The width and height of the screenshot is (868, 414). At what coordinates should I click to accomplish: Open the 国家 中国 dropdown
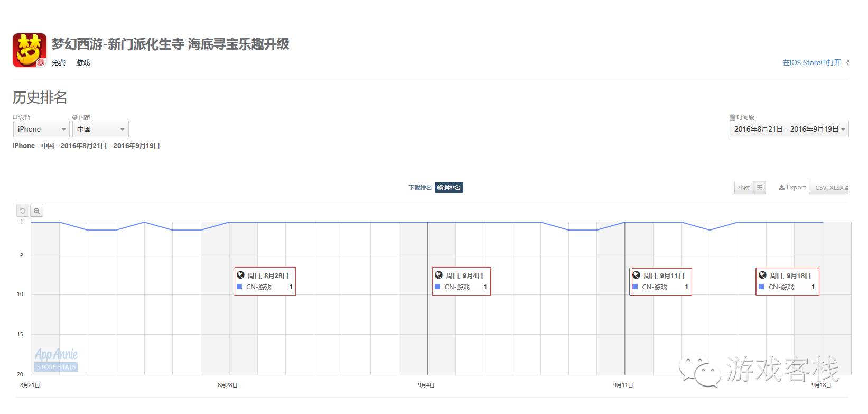[x=100, y=129]
